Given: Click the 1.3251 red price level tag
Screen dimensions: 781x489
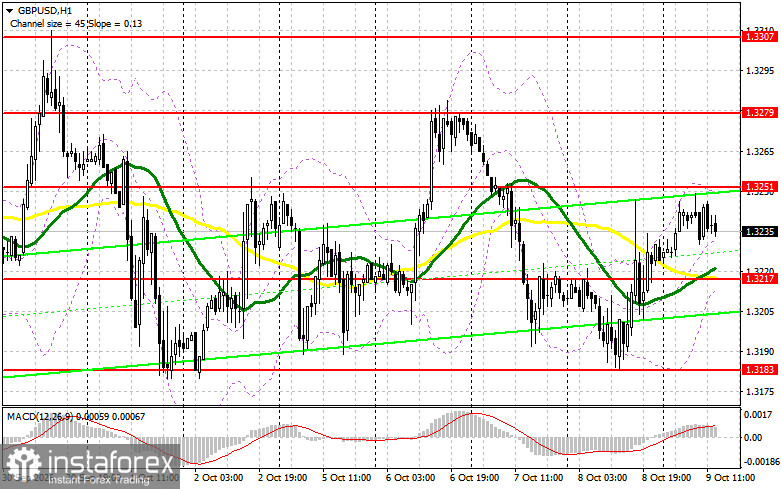Looking at the screenshot, I should tap(759, 187).
